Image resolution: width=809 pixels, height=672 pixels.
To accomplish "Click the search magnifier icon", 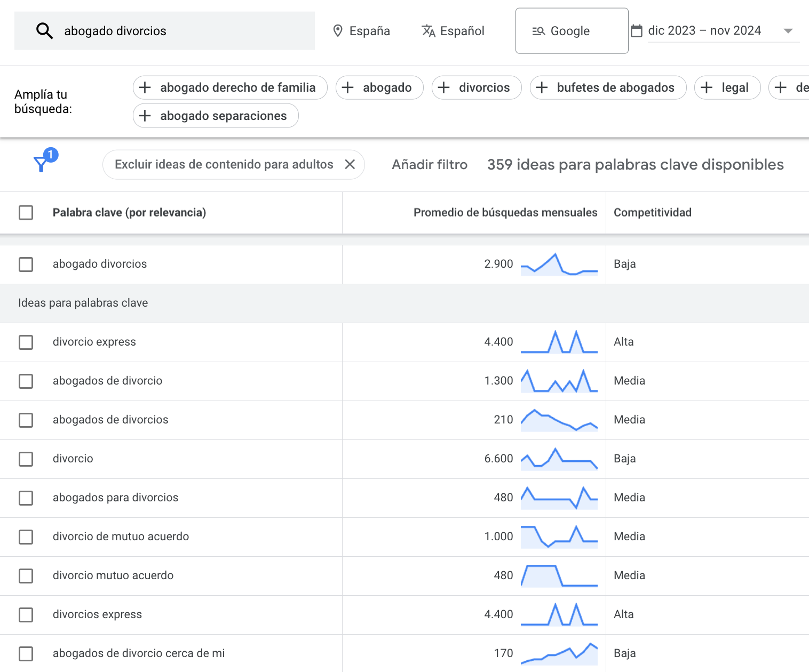I will (44, 31).
